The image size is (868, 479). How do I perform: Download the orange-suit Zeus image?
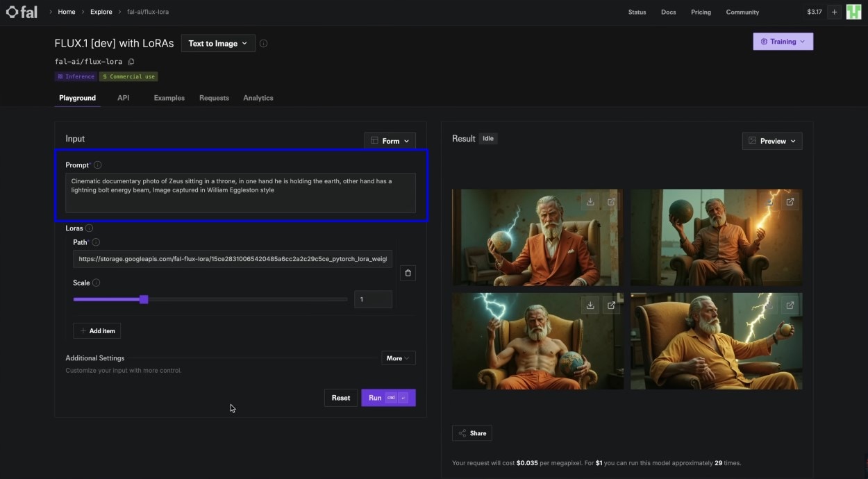(x=590, y=202)
